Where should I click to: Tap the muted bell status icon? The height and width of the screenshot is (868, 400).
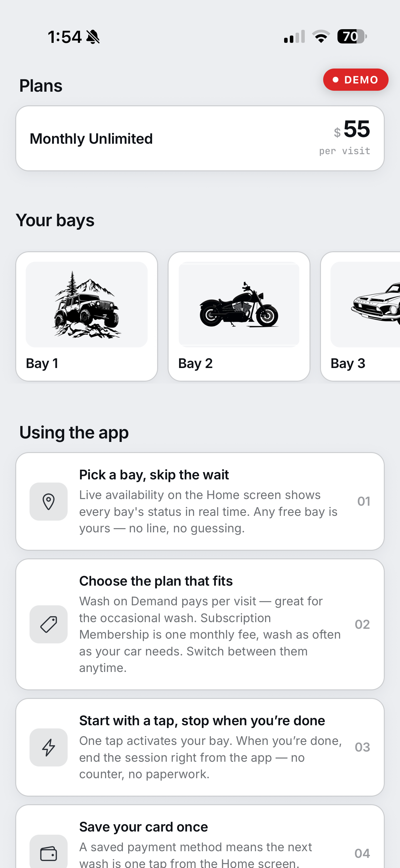(93, 37)
